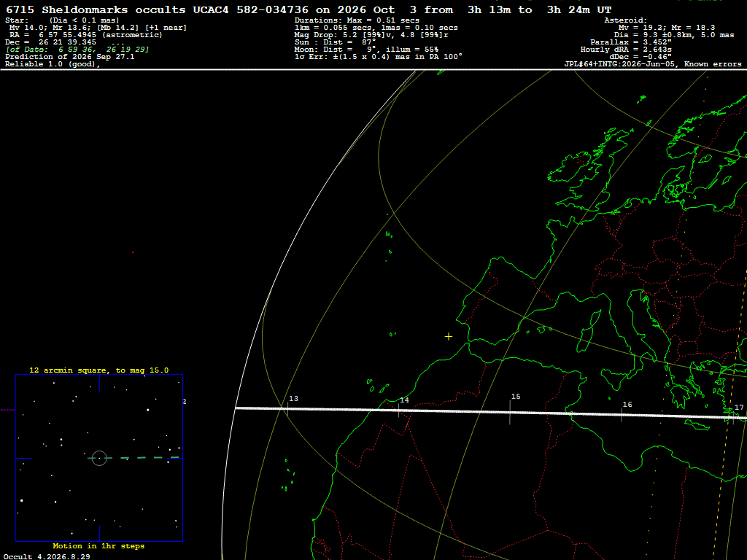
Task: Click the green 'of Date' coordinates line
Action: tap(77, 50)
